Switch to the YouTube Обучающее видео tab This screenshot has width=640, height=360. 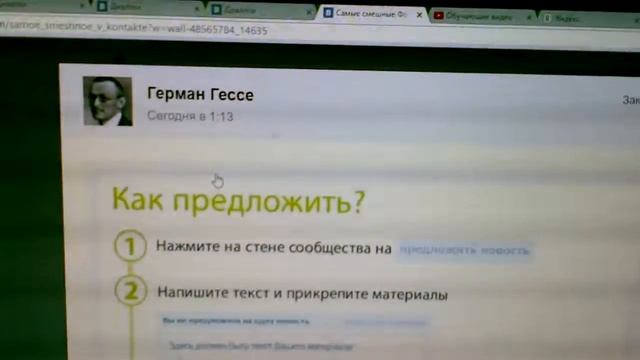tap(482, 16)
